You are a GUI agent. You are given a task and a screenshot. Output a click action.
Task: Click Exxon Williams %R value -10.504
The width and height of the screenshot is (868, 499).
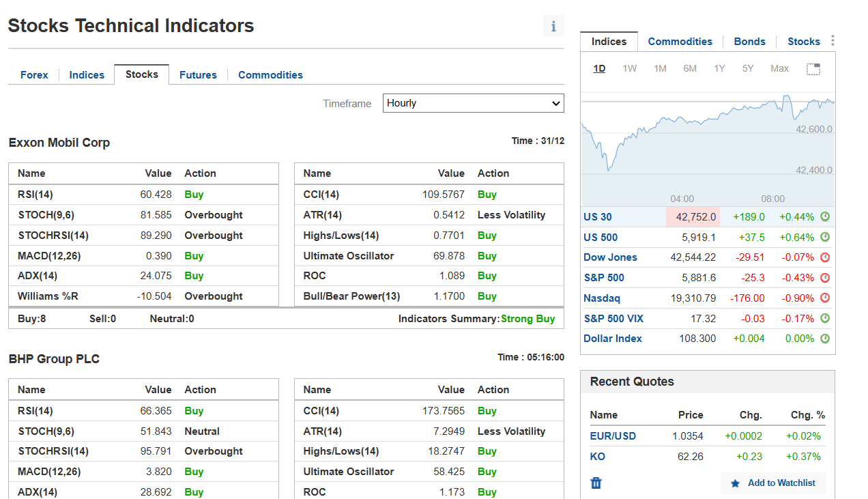click(x=154, y=296)
